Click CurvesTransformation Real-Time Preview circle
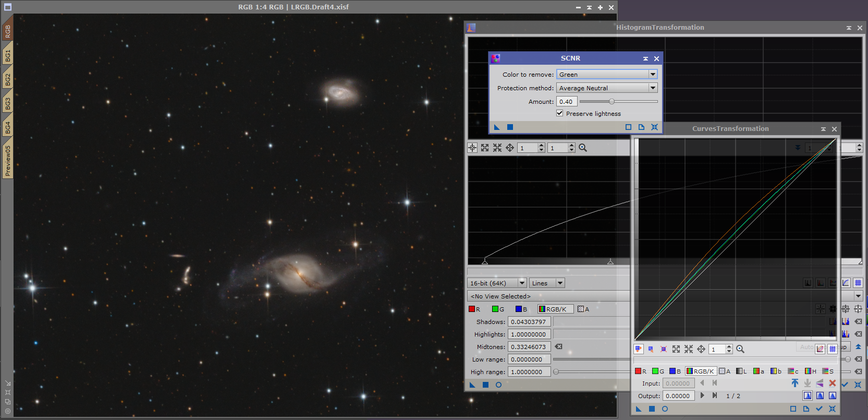This screenshot has height=420, width=868. pos(665,409)
